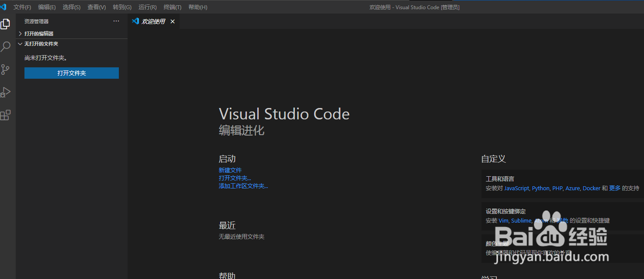Open the 运行(R) menu
This screenshot has width=644, height=279.
[147, 7]
